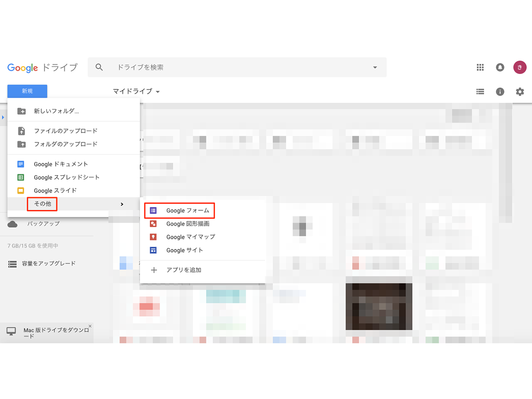Select Google サイト
Viewport: 532px width, 399px height.
[x=203, y=250]
